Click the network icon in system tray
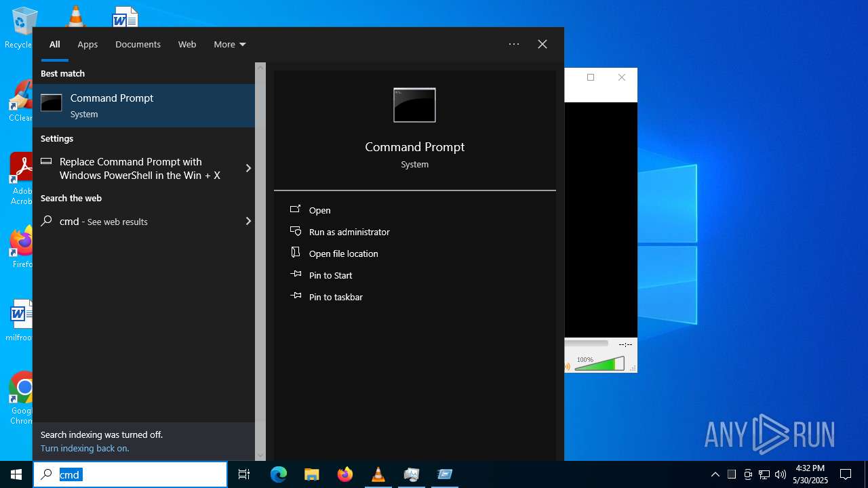The width and height of the screenshot is (868, 488). click(x=764, y=474)
